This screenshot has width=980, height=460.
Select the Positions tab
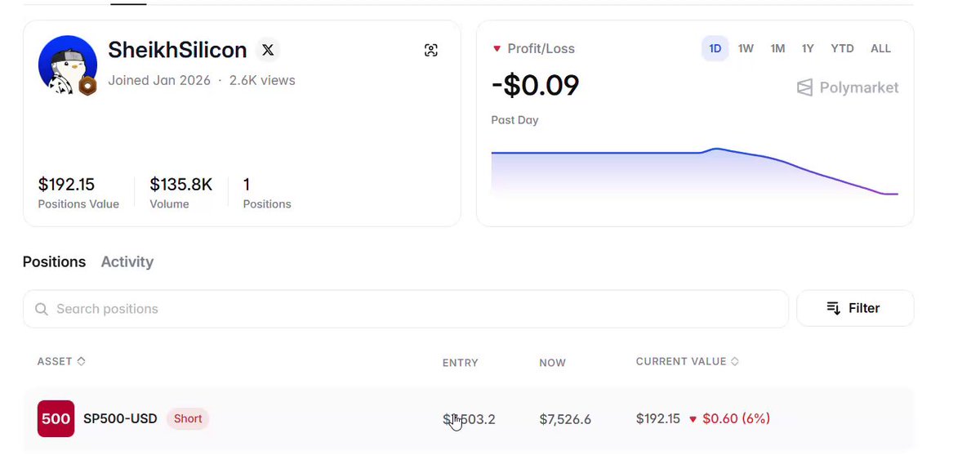coord(54,261)
